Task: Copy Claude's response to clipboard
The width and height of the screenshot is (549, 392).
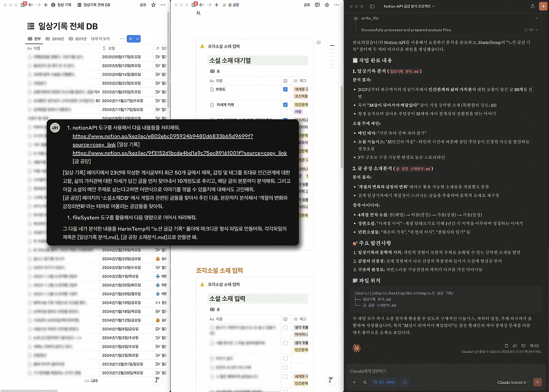Action: 507,345
